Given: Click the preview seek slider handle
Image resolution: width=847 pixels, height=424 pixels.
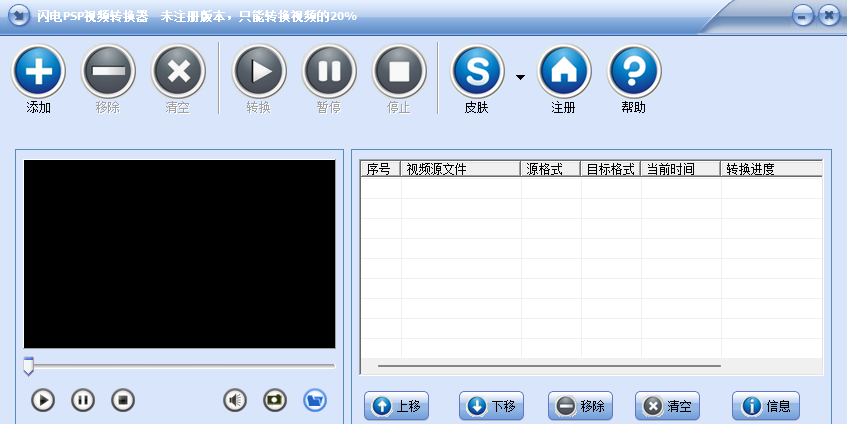Looking at the screenshot, I should click(29, 366).
